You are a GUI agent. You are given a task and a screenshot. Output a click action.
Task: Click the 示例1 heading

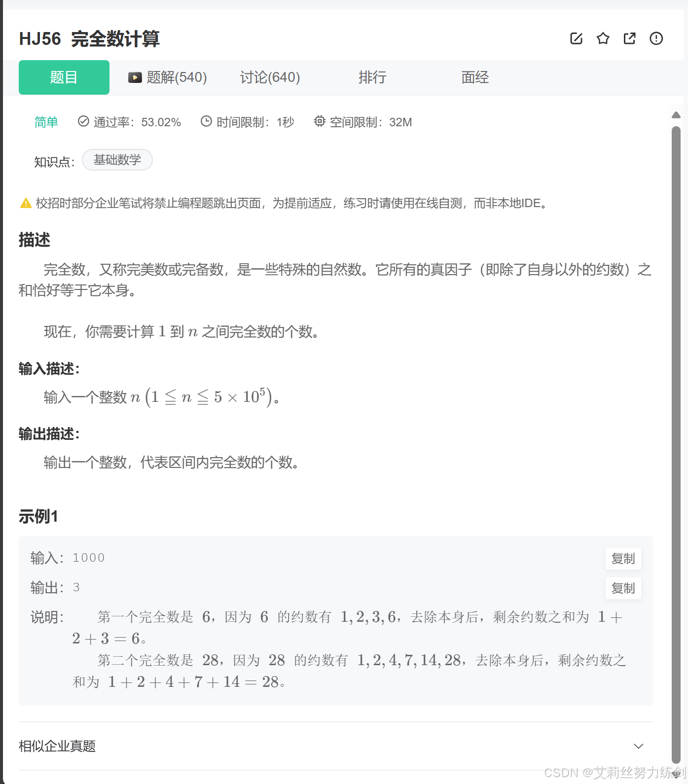click(38, 516)
